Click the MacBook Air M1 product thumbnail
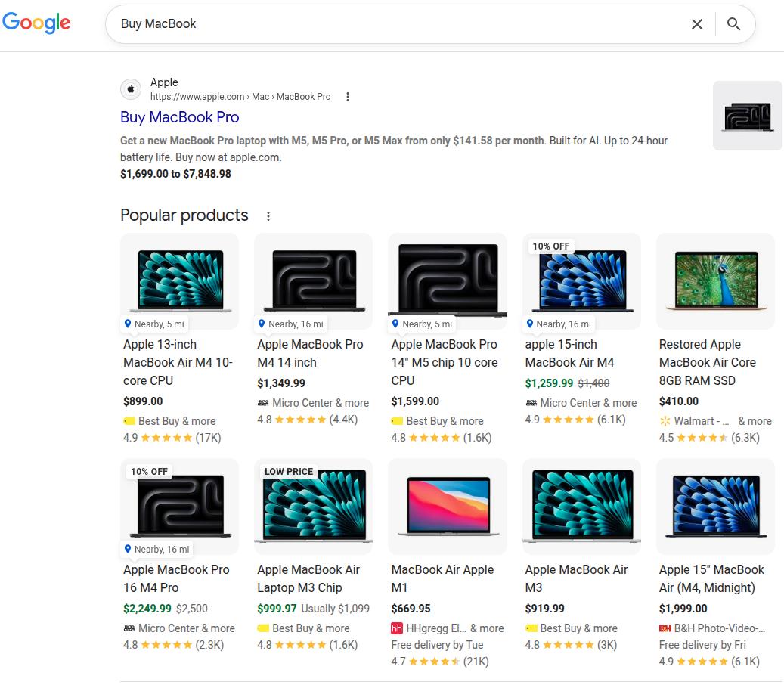This screenshot has width=784, height=685. tap(447, 507)
